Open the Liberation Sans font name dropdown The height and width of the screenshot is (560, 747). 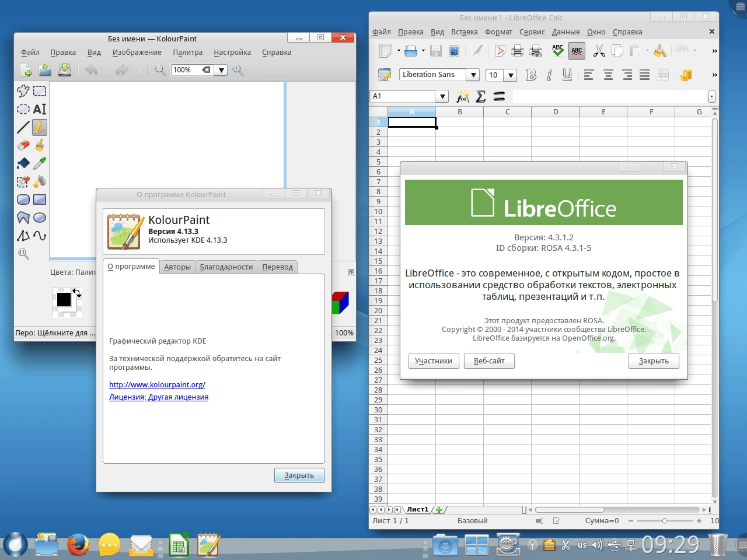coord(473,75)
